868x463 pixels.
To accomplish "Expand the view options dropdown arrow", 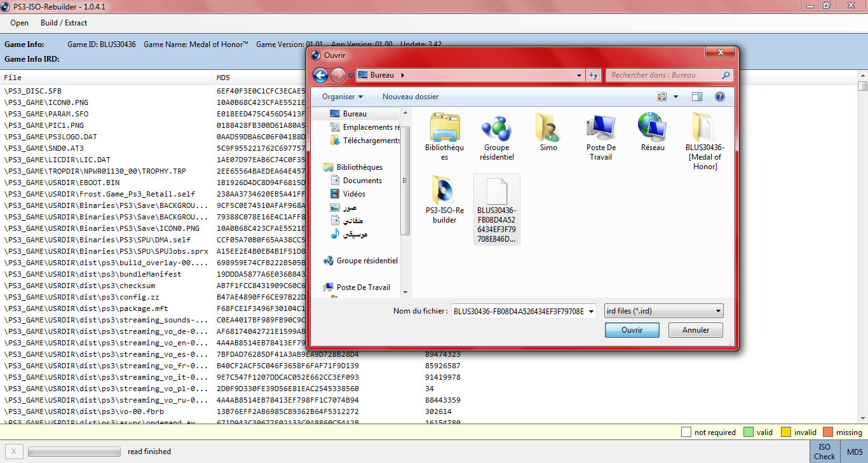I will point(675,97).
